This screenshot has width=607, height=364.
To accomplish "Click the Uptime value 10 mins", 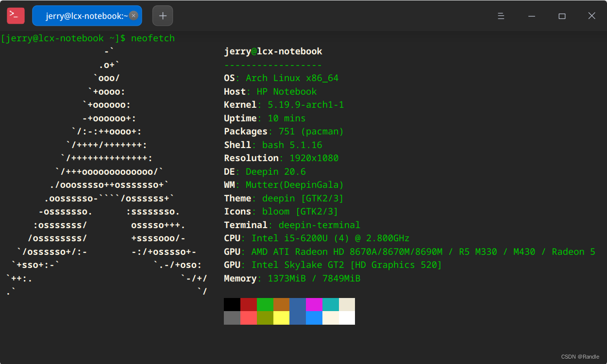I will point(287,118).
